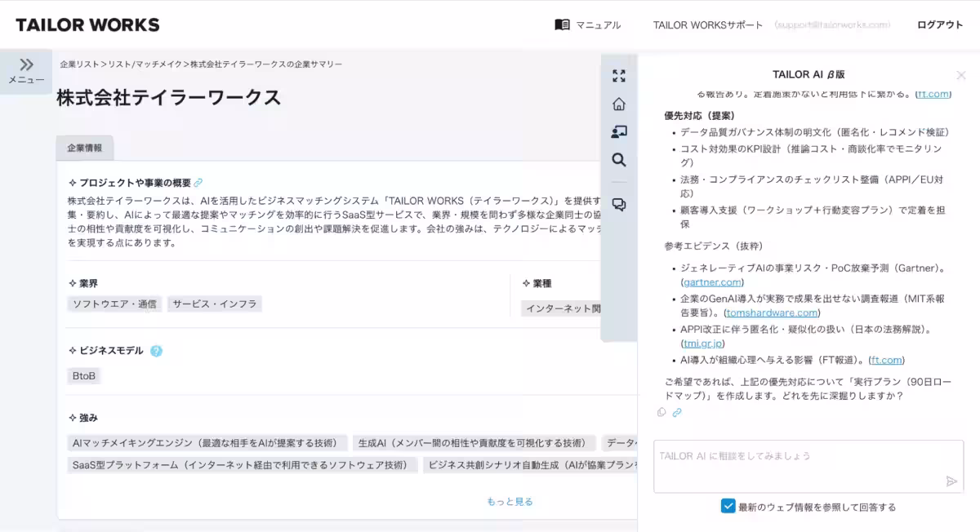Click 生成AI strength tag
Screen dimensions: 980x532
click(x=474, y=443)
